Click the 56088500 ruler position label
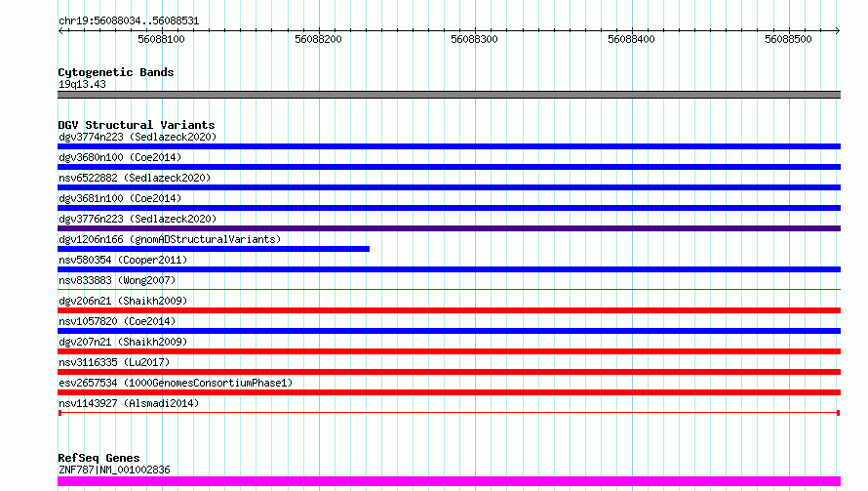The height and width of the screenshot is (491, 868). point(788,39)
